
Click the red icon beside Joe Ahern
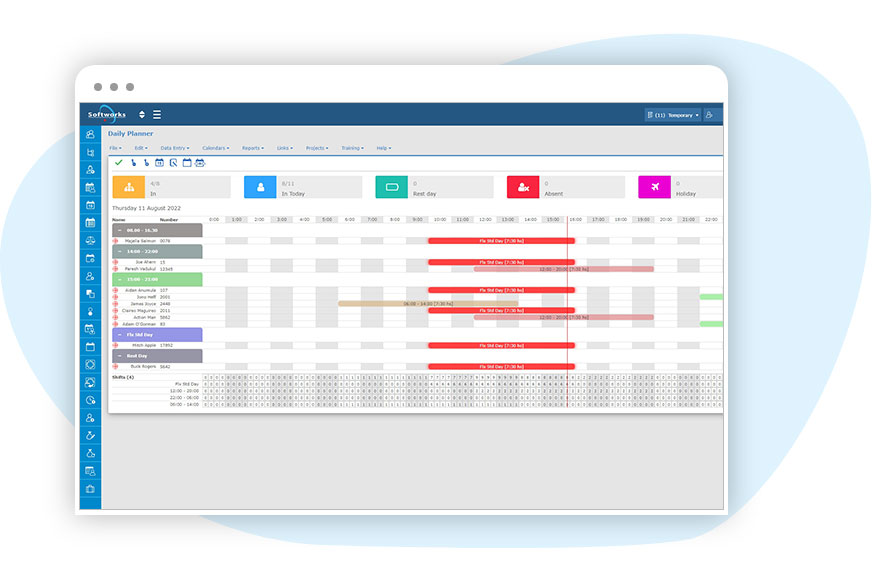(116, 262)
